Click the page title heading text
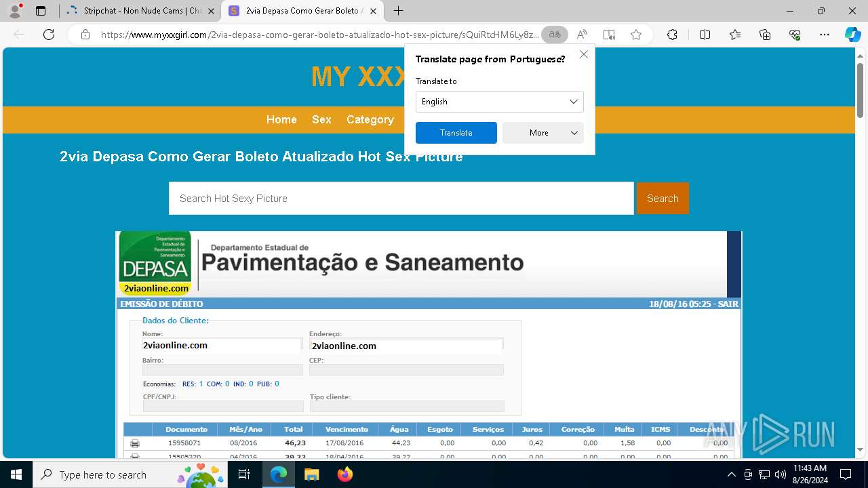868x488 pixels. [261, 157]
